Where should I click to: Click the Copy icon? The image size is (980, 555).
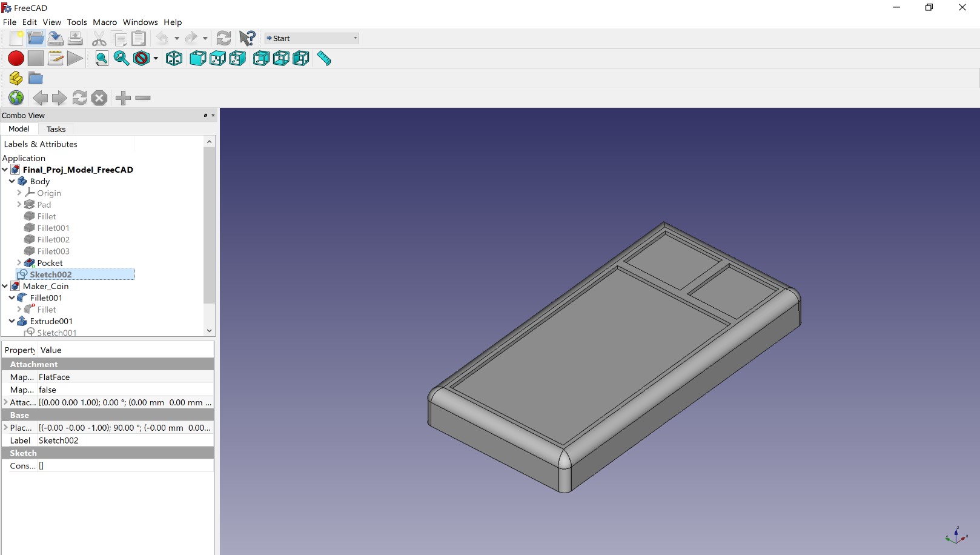tap(120, 38)
